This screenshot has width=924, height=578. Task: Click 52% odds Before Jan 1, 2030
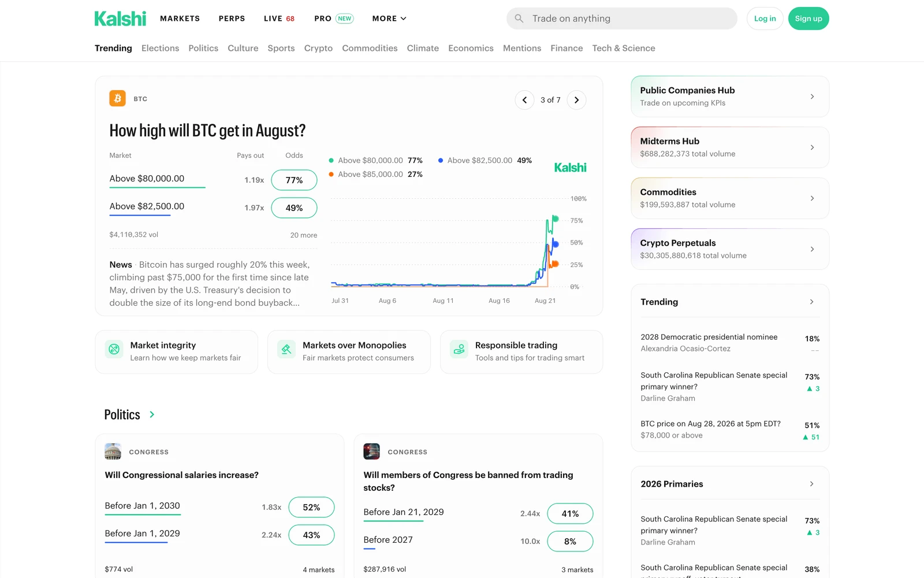pyautogui.click(x=311, y=507)
